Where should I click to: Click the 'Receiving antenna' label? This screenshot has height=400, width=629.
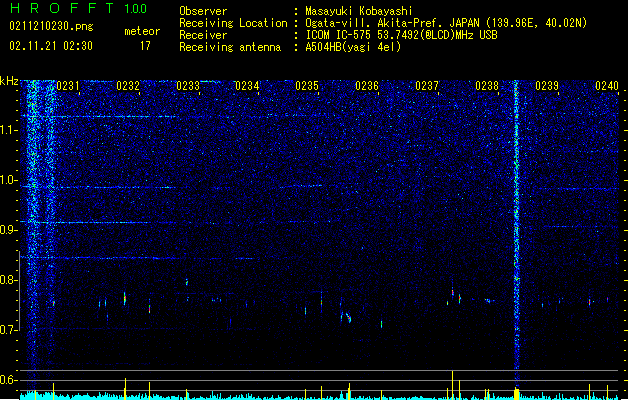point(230,47)
